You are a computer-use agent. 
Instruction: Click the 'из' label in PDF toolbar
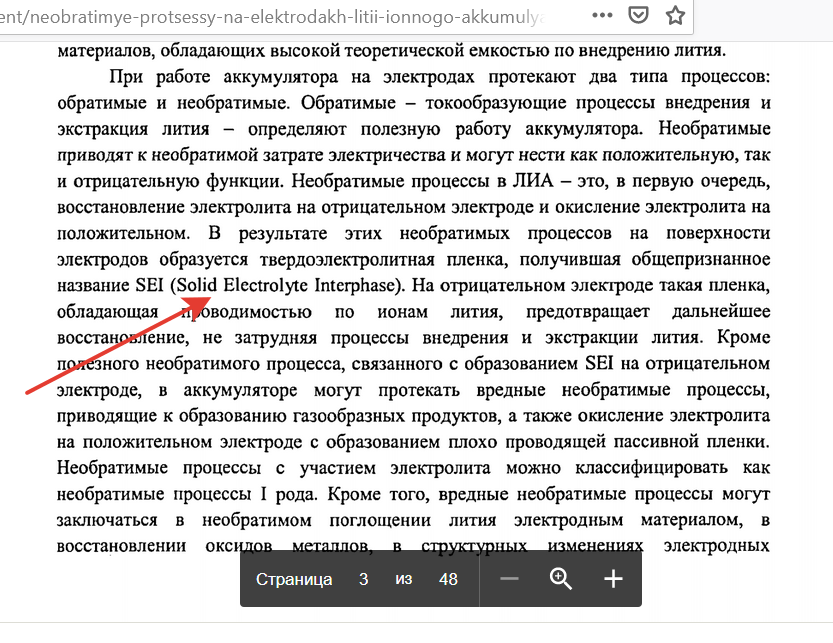[404, 579]
